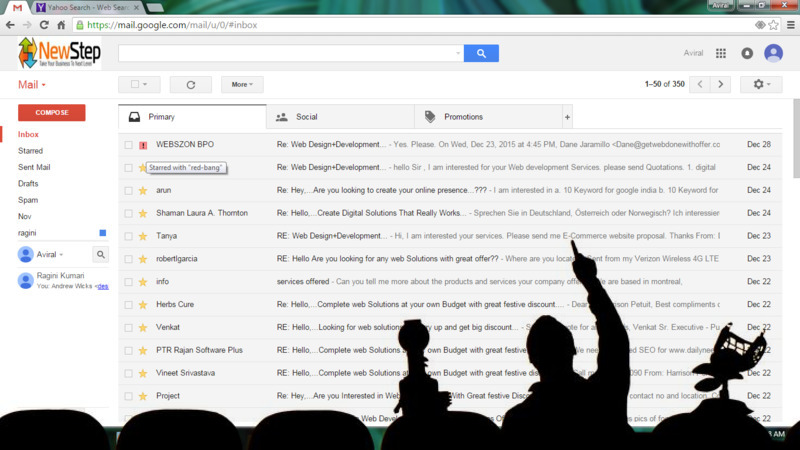Select the info email checkbox
800x450 pixels.
129,282
